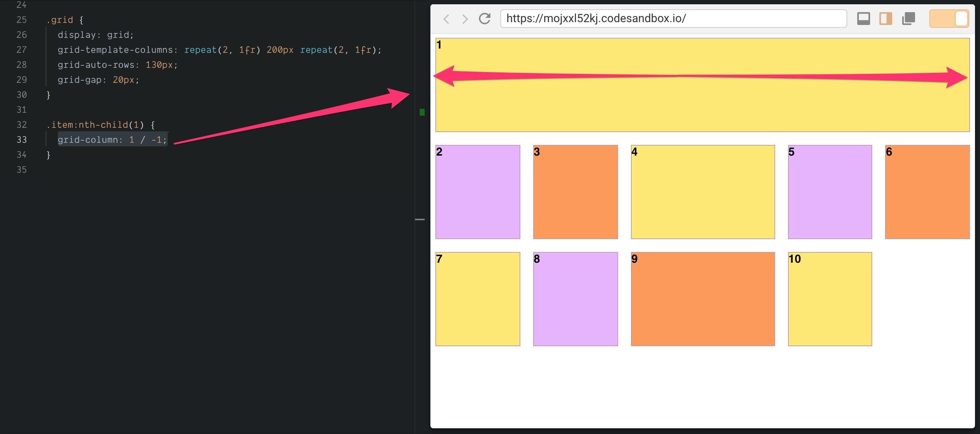Click the purple box numbered 2
The height and width of the screenshot is (434, 980).
click(478, 192)
